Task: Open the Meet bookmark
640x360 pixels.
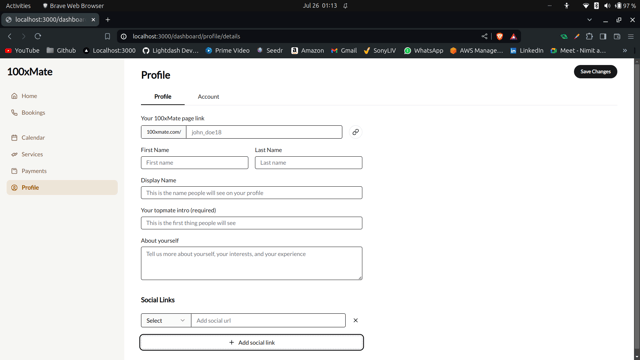Action: [x=578, y=51]
